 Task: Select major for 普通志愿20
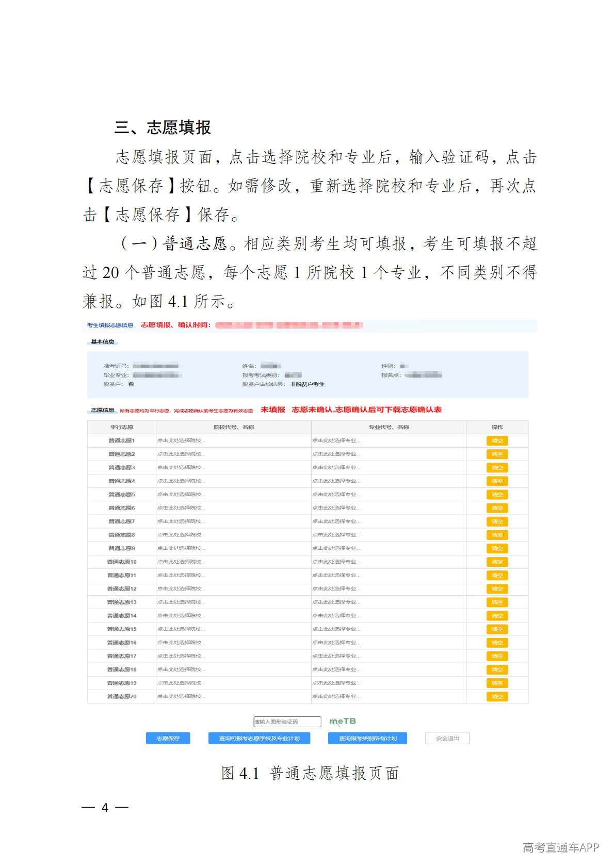[x=389, y=696]
